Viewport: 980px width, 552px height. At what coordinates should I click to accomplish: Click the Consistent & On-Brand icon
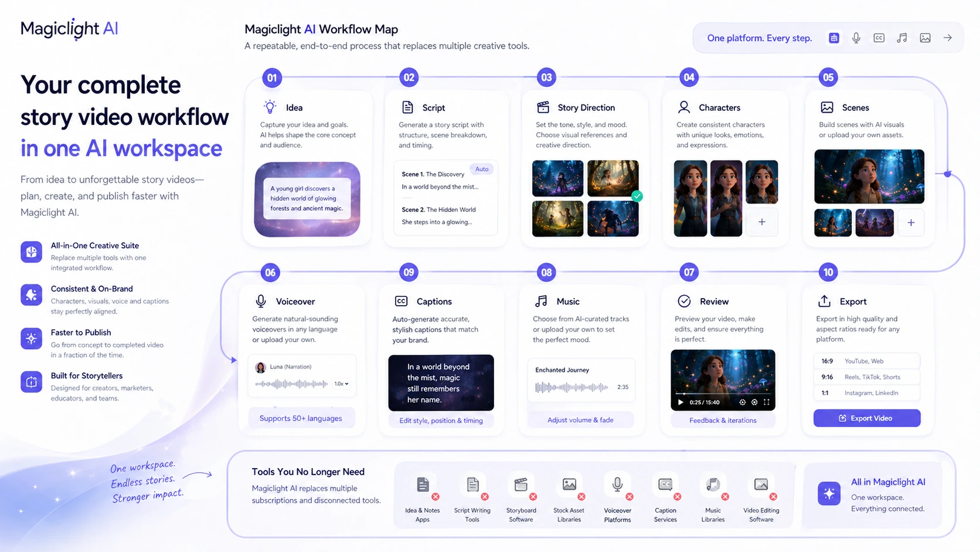point(32,294)
